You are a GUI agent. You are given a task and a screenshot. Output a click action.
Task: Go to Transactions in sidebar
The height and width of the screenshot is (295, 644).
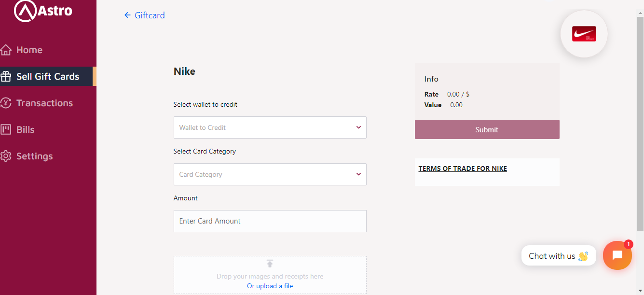coord(44,103)
